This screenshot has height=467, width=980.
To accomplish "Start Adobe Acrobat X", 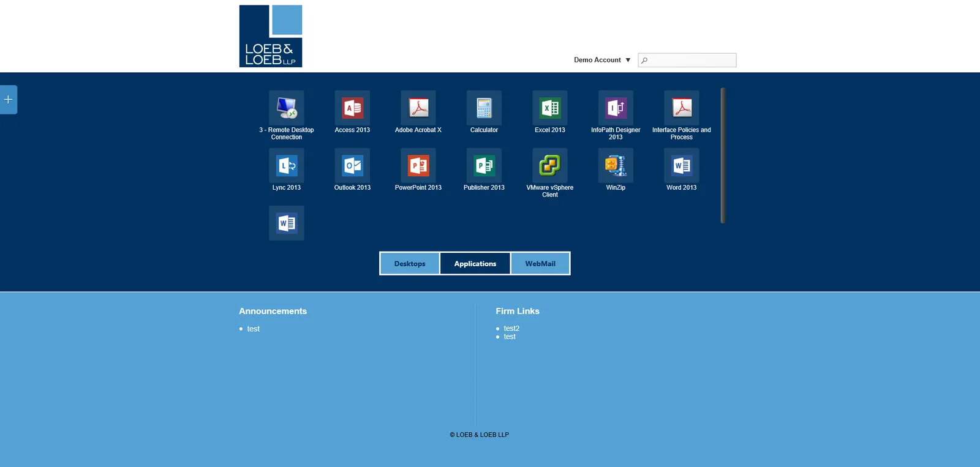I will (418, 108).
